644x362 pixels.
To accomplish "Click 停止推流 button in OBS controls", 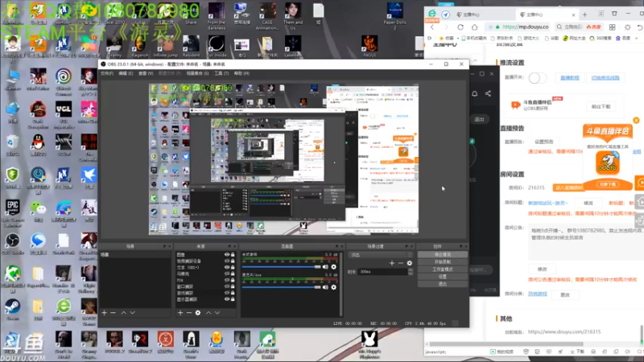I will pyautogui.click(x=442, y=254).
